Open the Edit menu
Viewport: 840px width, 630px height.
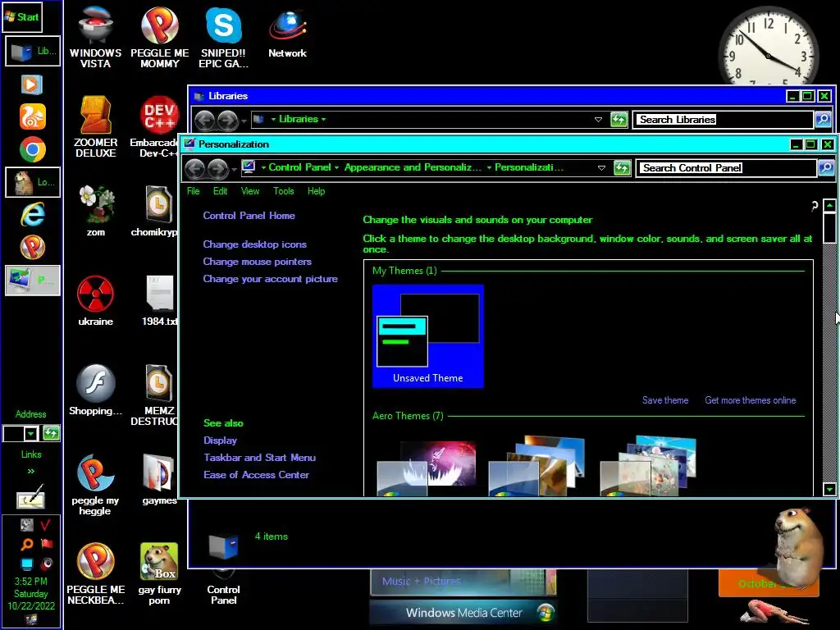220,191
